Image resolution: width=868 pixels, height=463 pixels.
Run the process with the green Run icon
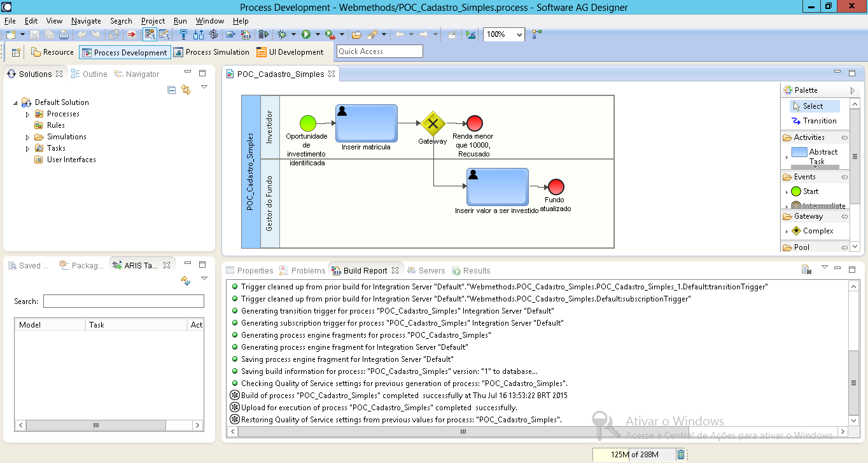click(306, 34)
